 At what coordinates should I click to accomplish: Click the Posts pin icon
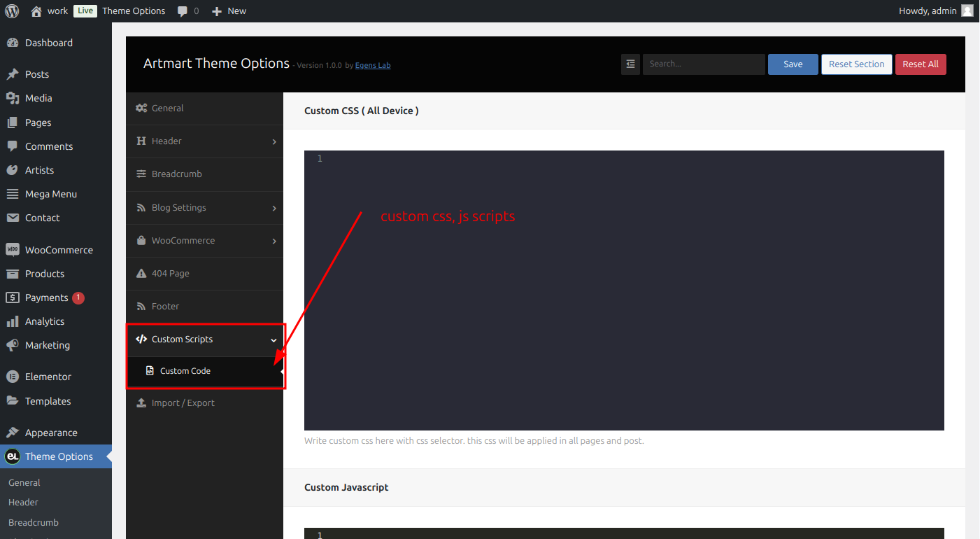(13, 74)
